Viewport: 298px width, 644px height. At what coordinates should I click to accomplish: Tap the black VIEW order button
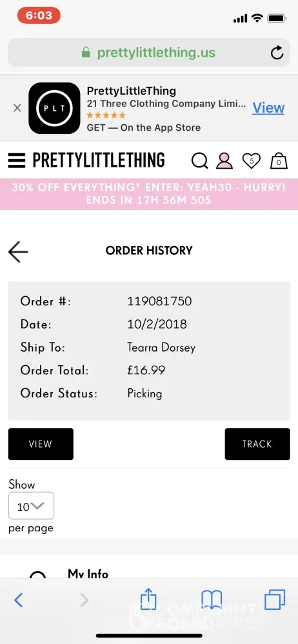(41, 444)
